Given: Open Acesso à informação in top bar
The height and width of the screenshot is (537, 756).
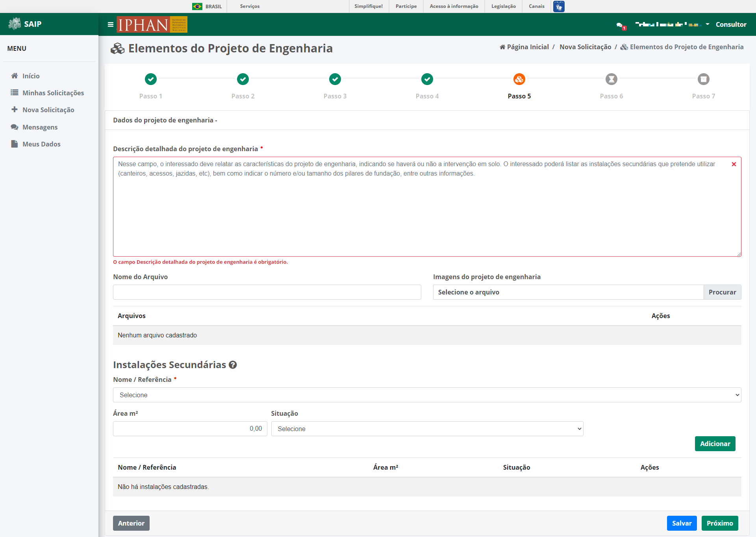Looking at the screenshot, I should tap(454, 6).
